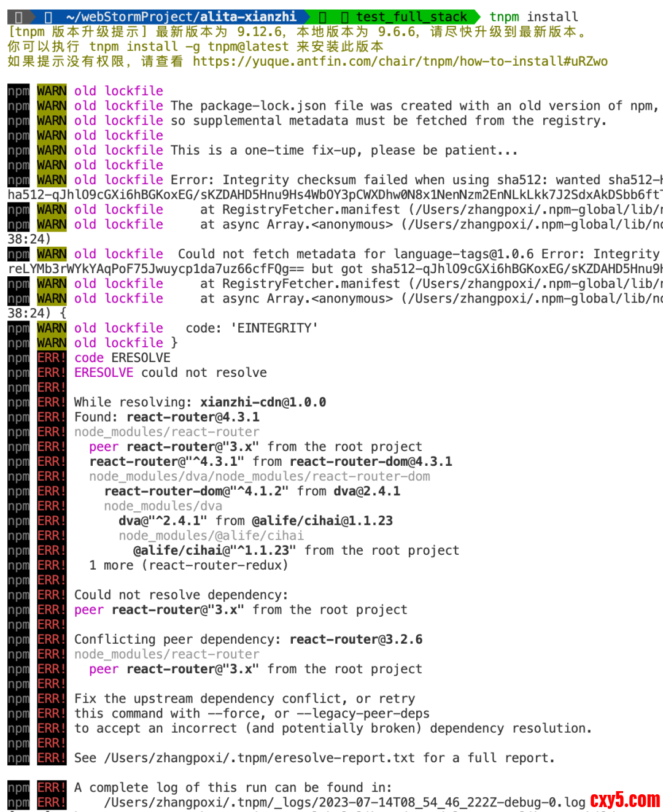Click the yuque.antfin.com how-to-install URL
This screenshot has width=663, height=812.
[x=400, y=61]
